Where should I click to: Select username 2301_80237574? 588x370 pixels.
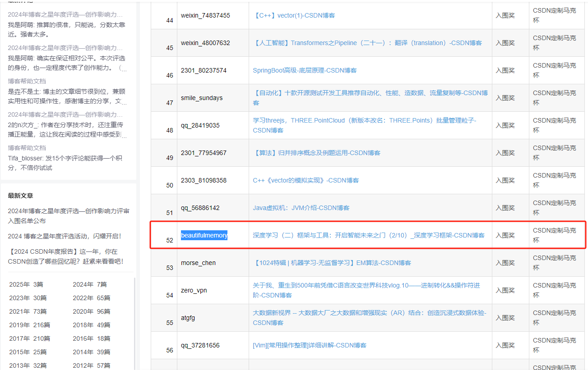(x=204, y=70)
